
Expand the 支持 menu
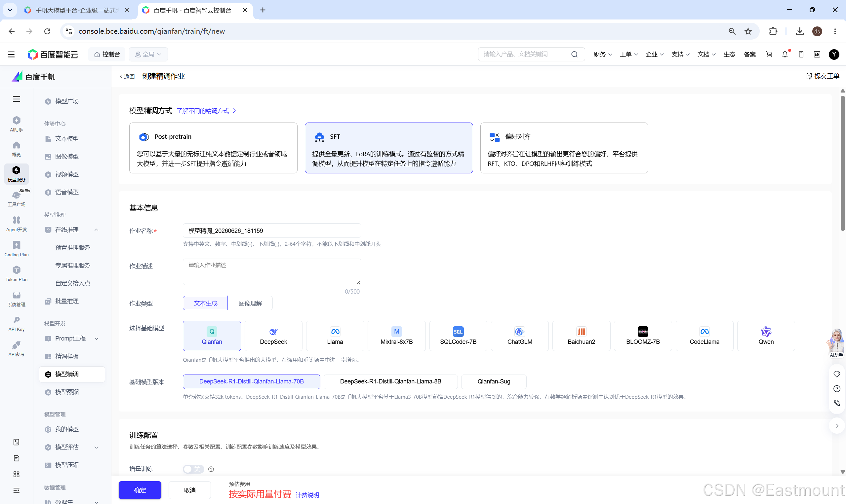coord(680,54)
